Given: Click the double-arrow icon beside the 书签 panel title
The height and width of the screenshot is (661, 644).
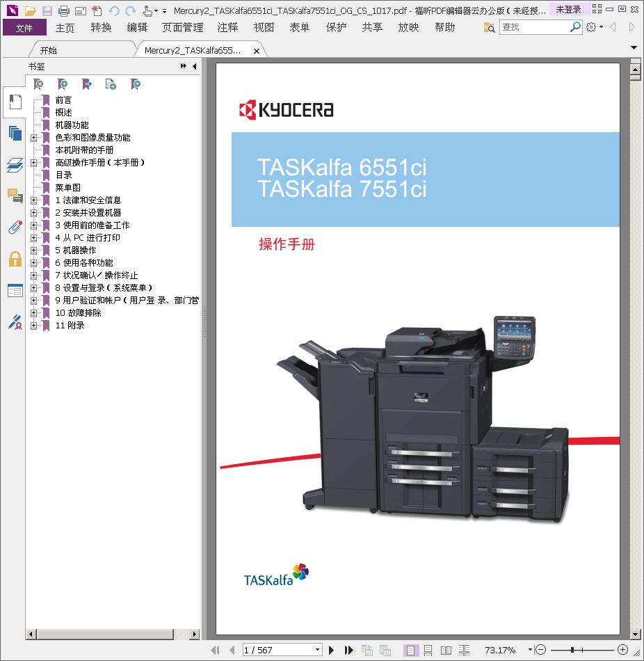Looking at the screenshot, I should coord(184,66).
